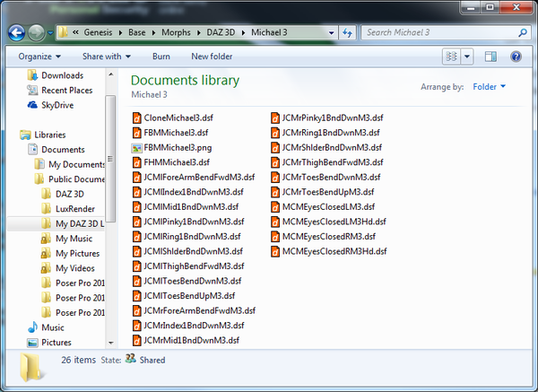
Task: Select file name JCMrRing1BndDwnM3.dsf
Action: [x=331, y=133]
